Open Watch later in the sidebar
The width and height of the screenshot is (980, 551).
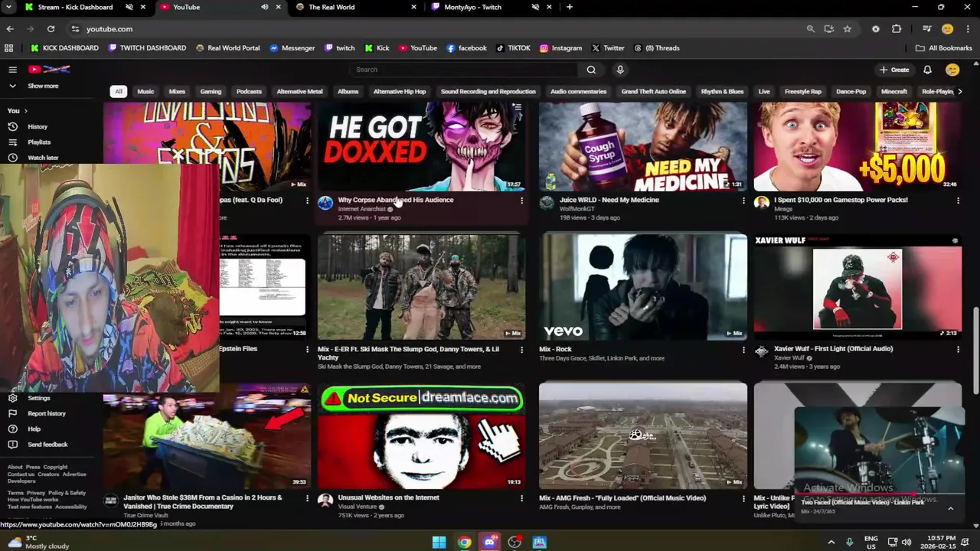pyautogui.click(x=43, y=158)
